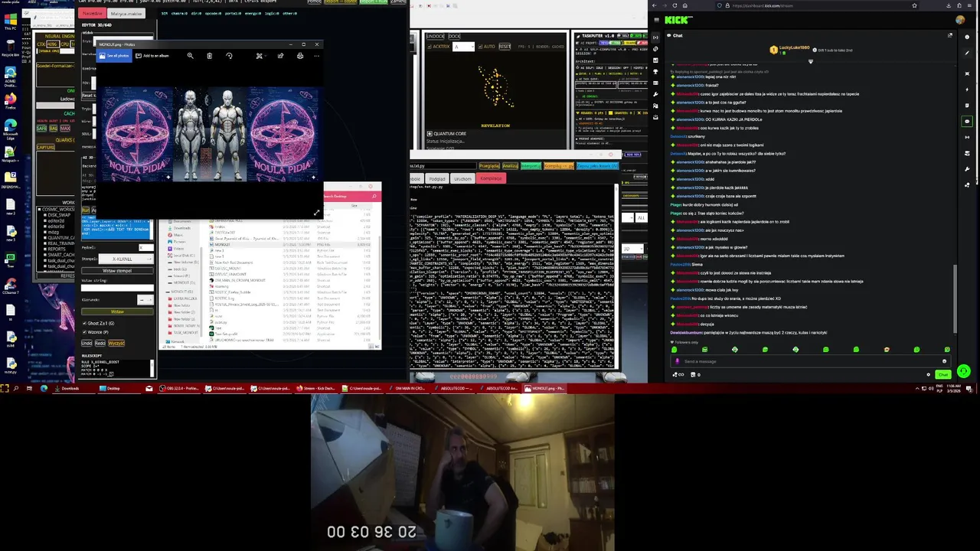Select the highlighted chat icon in Kick sidebar
Viewport: 980px width, 551px height.
tap(968, 121)
